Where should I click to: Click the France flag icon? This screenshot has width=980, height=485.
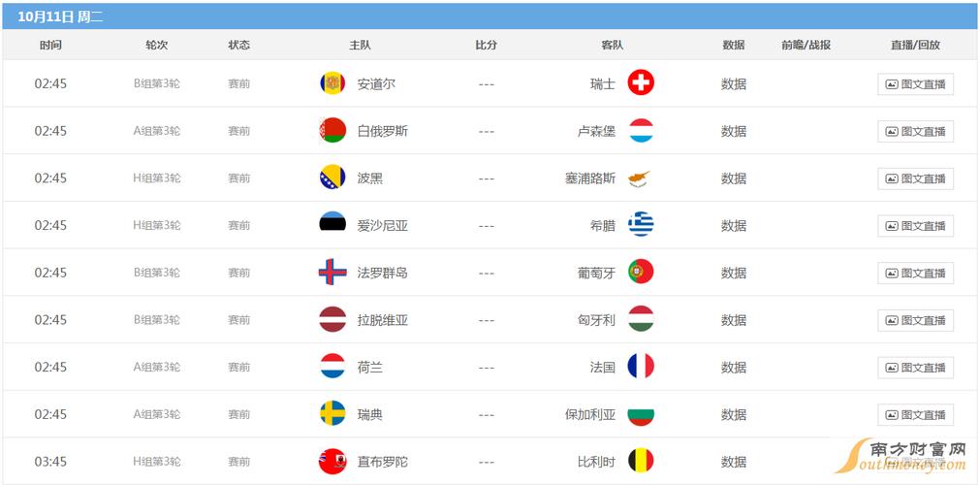(x=641, y=366)
